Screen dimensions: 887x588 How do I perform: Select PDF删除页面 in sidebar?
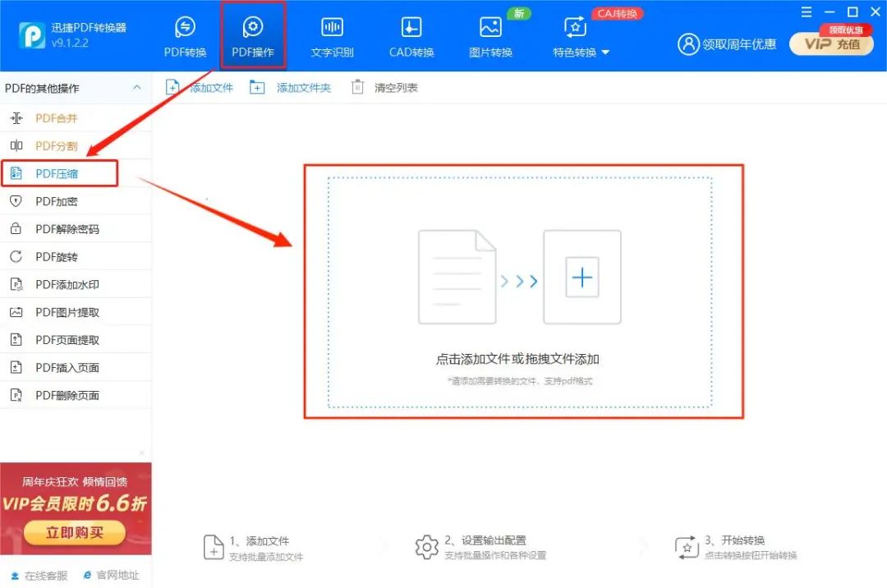pyautogui.click(x=57, y=395)
